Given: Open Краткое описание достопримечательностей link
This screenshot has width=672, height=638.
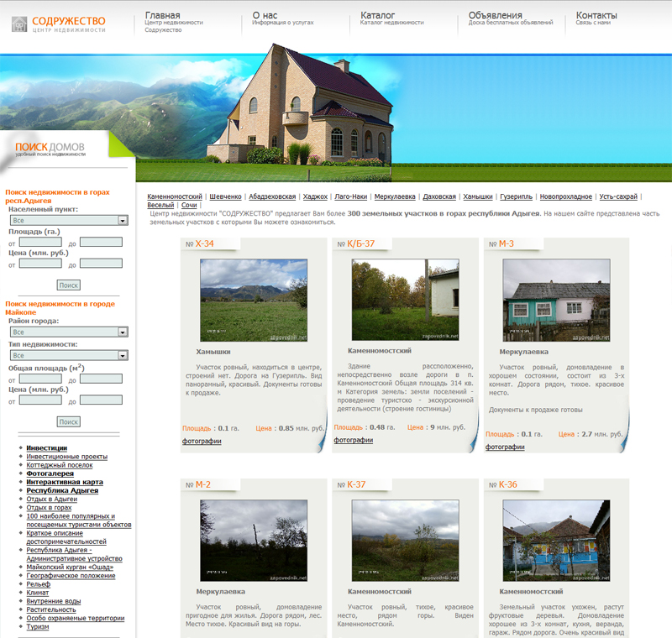Looking at the screenshot, I should click(66, 537).
